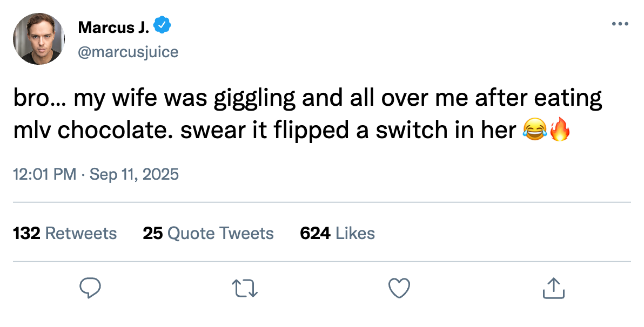644x327 pixels.
Task: Click the 12:01 PM timestamp
Action: click(45, 175)
